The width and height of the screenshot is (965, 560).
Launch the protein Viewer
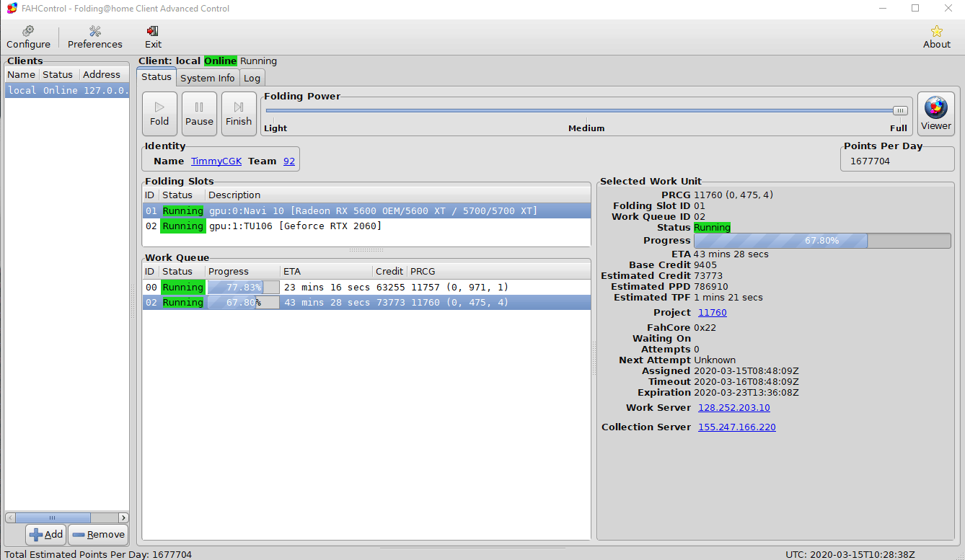(935, 114)
